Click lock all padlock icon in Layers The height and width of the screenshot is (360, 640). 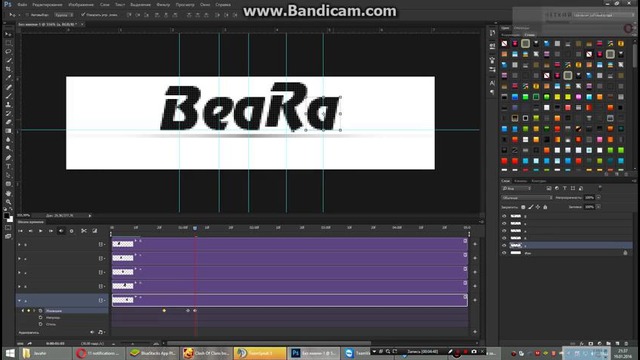coord(545,207)
